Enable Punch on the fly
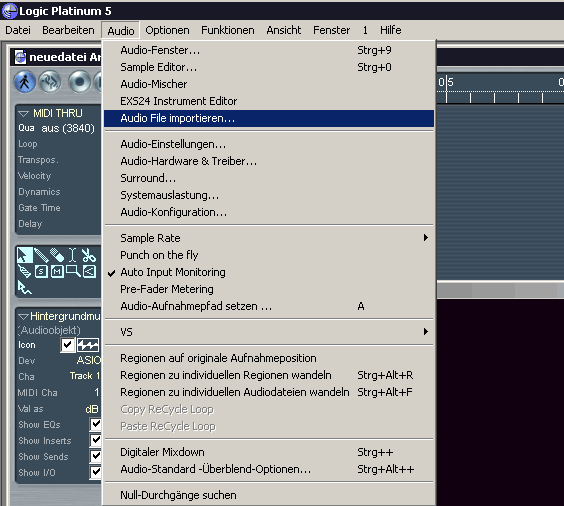 (269, 255)
